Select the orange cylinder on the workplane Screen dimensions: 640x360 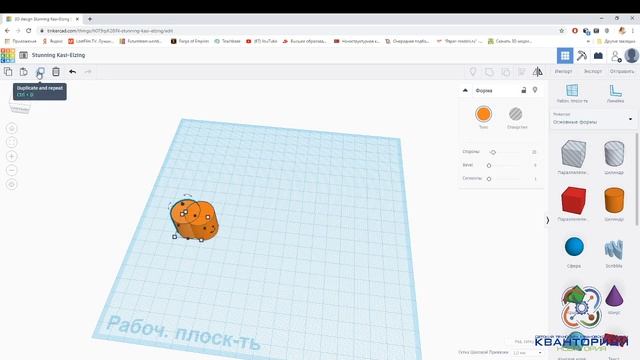pyautogui.click(x=194, y=220)
